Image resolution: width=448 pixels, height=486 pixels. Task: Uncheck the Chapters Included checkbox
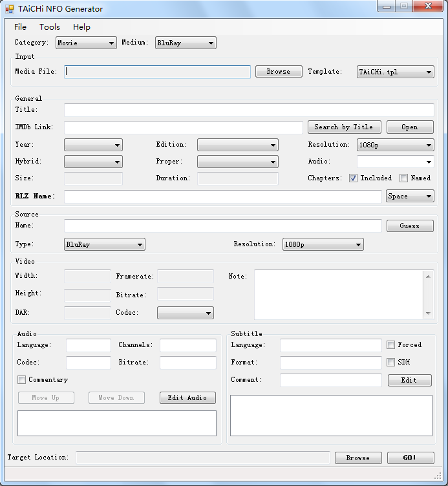pos(353,178)
